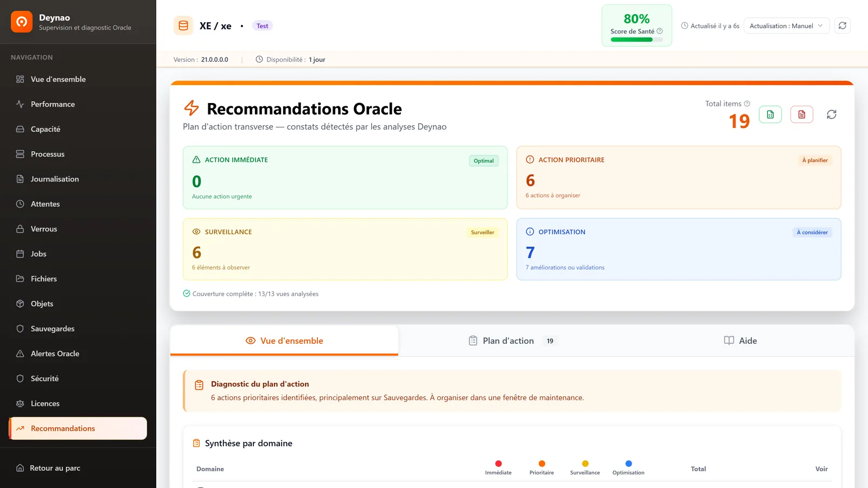Viewport: 868px width, 488px height.
Task: Click the Domaine column header
Action: 210,469
